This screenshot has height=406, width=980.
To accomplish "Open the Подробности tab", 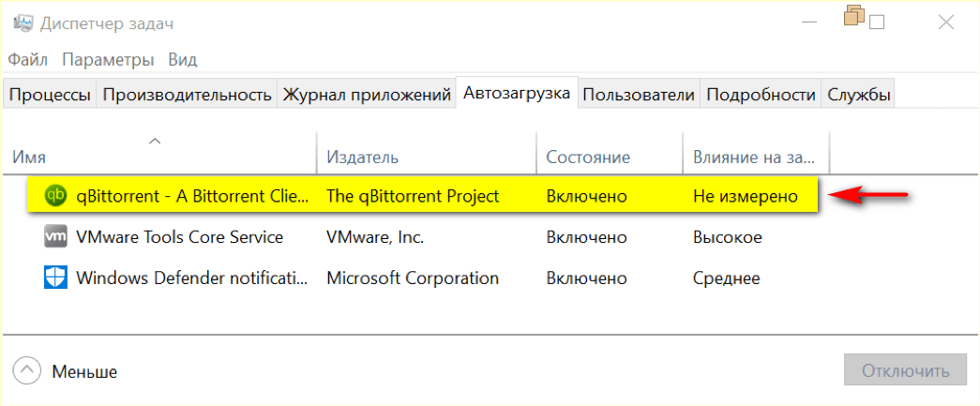I will (x=761, y=95).
